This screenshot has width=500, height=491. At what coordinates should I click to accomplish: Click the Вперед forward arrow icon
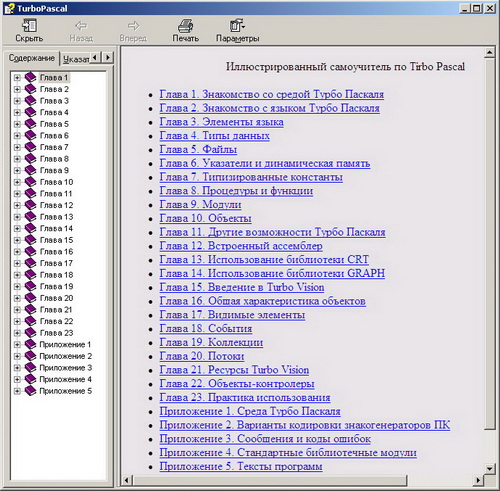(133, 25)
